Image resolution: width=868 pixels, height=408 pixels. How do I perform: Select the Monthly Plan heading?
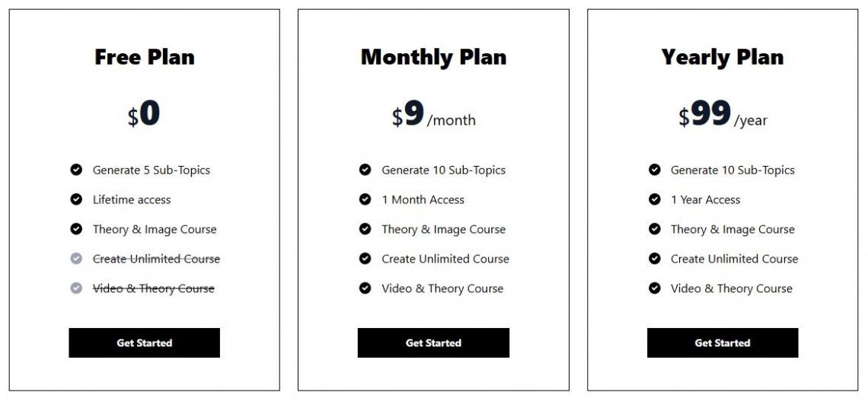[433, 57]
